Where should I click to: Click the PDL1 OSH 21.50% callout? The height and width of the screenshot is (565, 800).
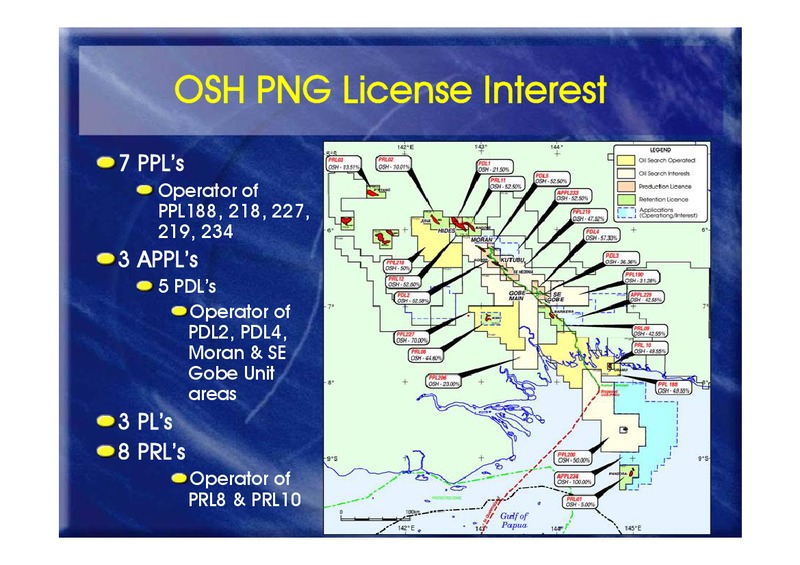tap(494, 166)
